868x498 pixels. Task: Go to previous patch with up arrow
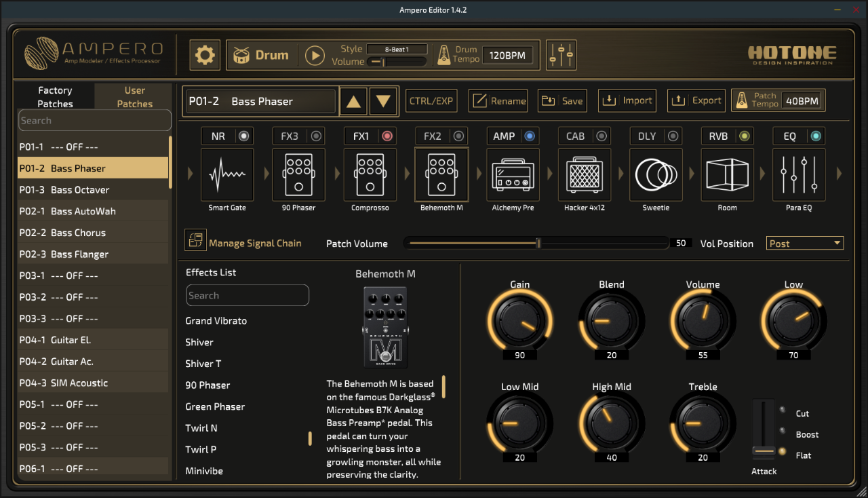pos(353,102)
